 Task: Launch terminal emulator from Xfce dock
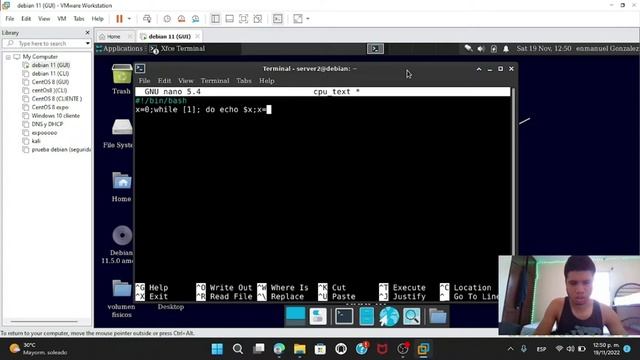pos(344,316)
